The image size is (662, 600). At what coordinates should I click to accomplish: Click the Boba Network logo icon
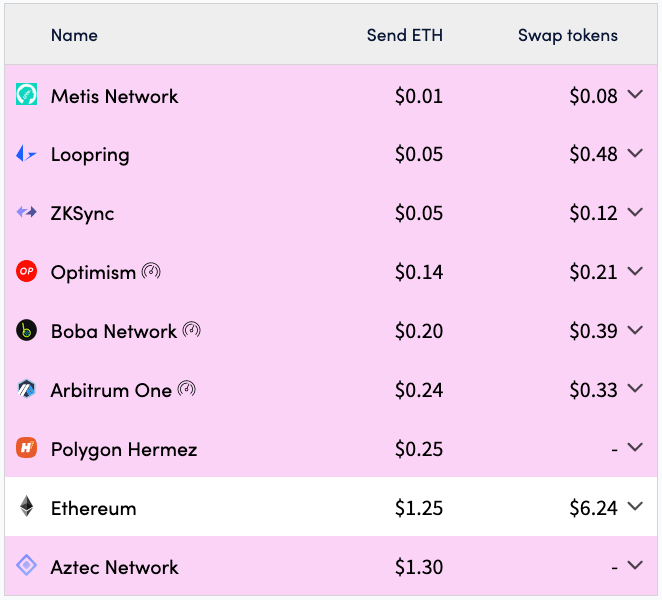[x=26, y=330]
